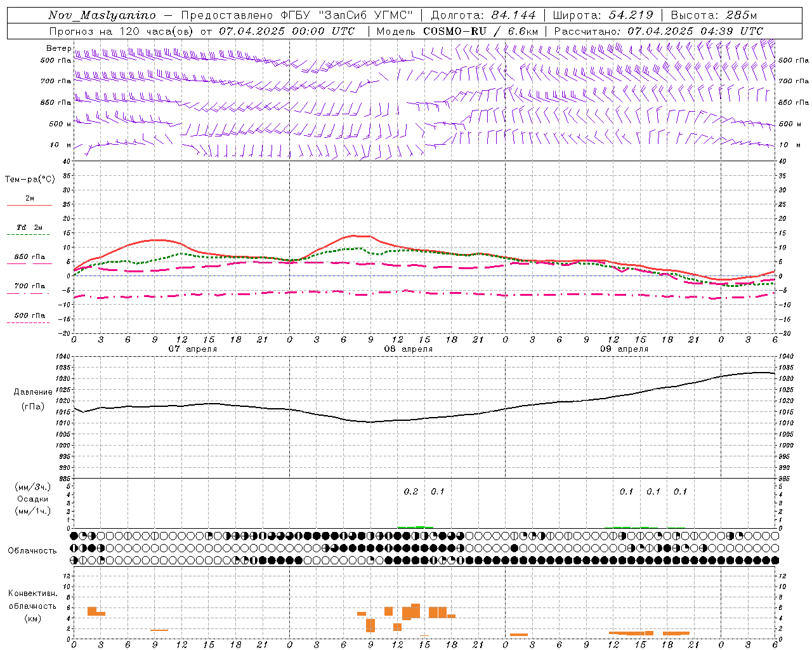This screenshot has width=812, height=650.
Task: Click the red solid line sample under '2м' legend
Action: coord(29,206)
